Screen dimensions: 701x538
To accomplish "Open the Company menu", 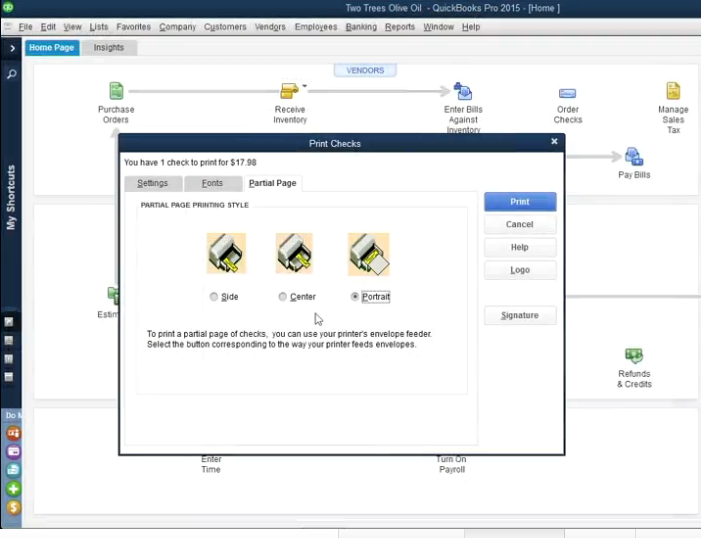I will coord(177,27).
